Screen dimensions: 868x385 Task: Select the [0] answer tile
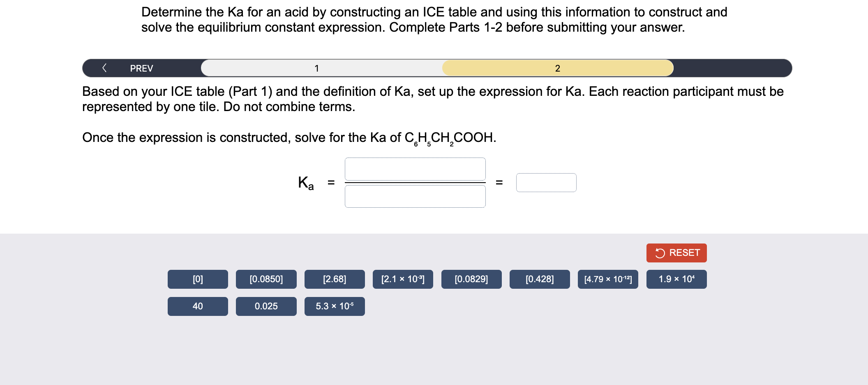(198, 279)
